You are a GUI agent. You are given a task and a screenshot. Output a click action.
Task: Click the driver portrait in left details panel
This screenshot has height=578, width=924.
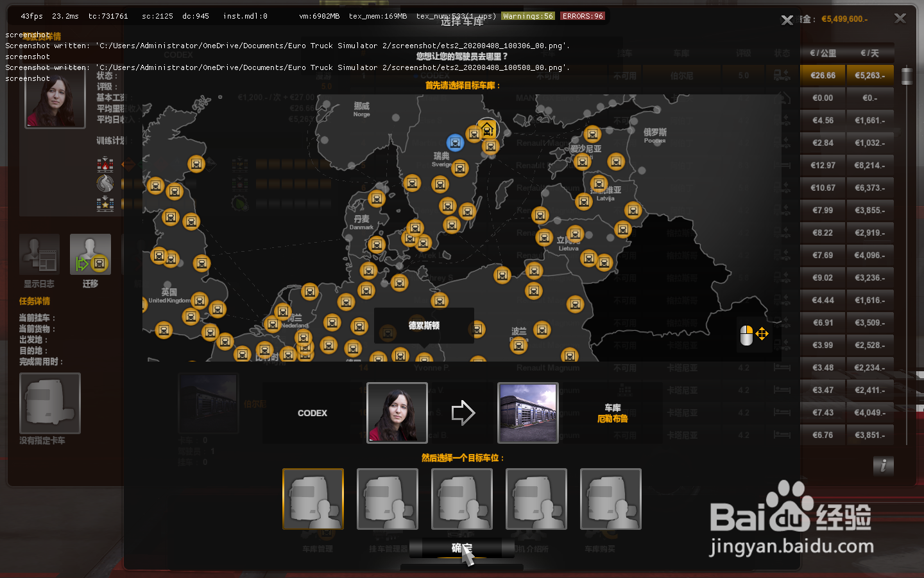55,100
